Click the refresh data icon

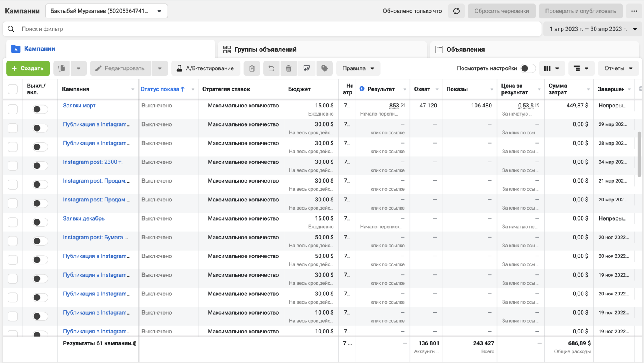[456, 11]
